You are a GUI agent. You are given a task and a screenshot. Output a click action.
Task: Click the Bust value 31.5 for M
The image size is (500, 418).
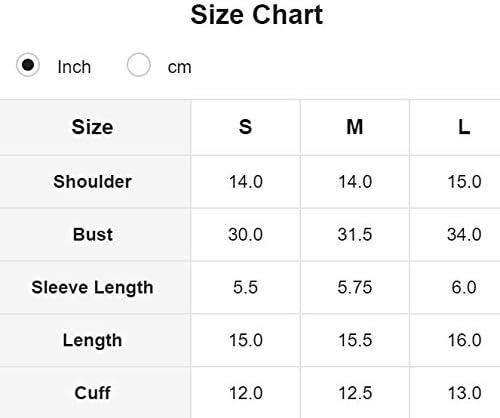click(x=355, y=234)
